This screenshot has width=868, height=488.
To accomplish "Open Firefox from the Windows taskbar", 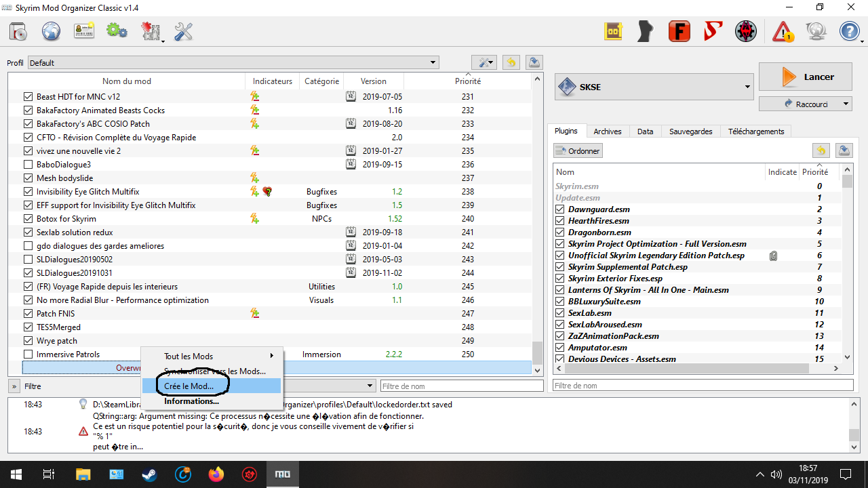I will 216,474.
